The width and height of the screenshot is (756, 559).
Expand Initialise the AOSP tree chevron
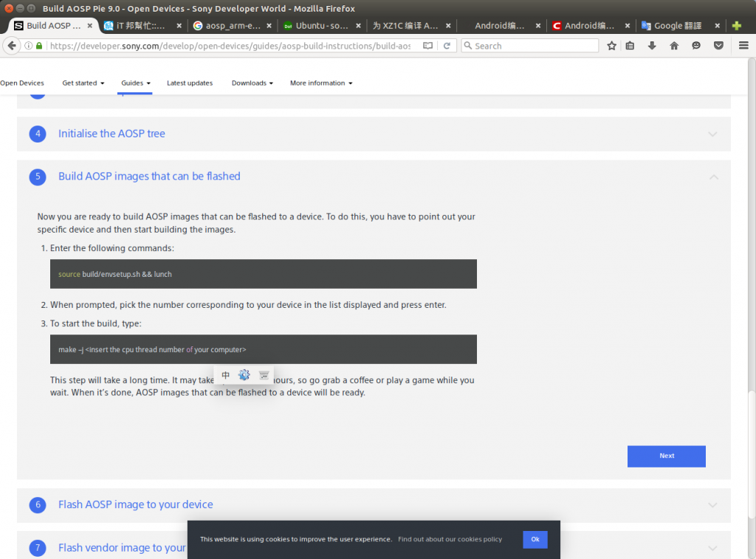tap(712, 134)
